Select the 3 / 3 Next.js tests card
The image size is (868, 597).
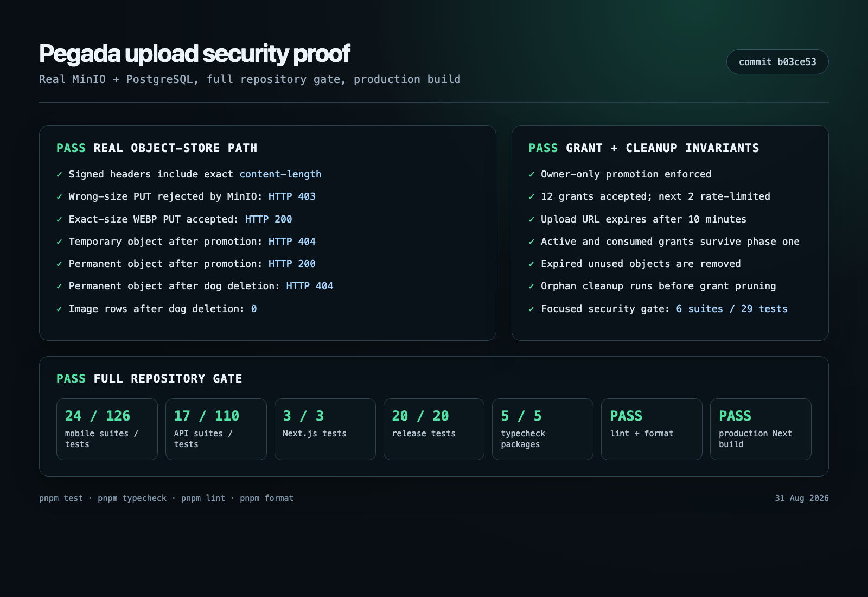[325, 429]
